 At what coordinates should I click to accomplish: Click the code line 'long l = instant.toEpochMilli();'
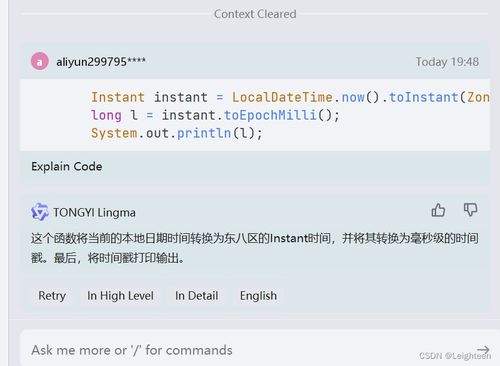215,115
